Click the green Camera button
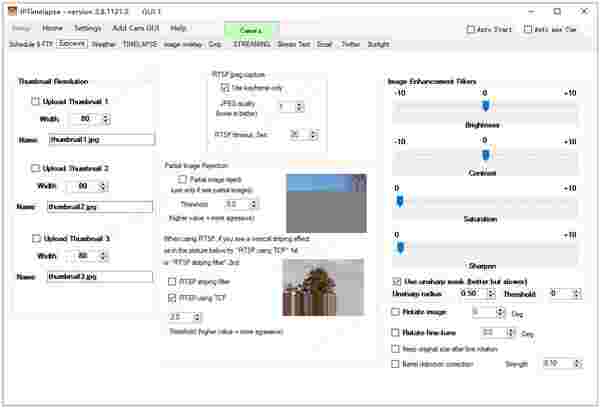The image size is (600, 408). coord(250,31)
